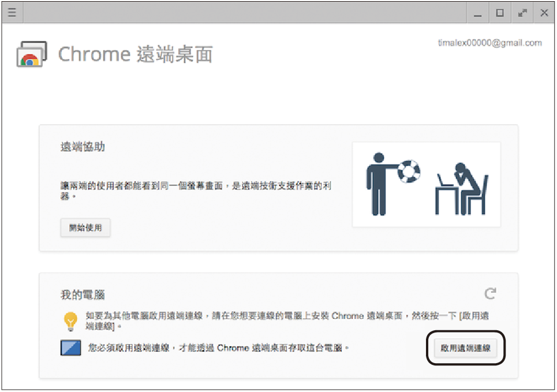Click the 啟用遠端連線 button
This screenshot has height=392, width=557.
point(465,348)
